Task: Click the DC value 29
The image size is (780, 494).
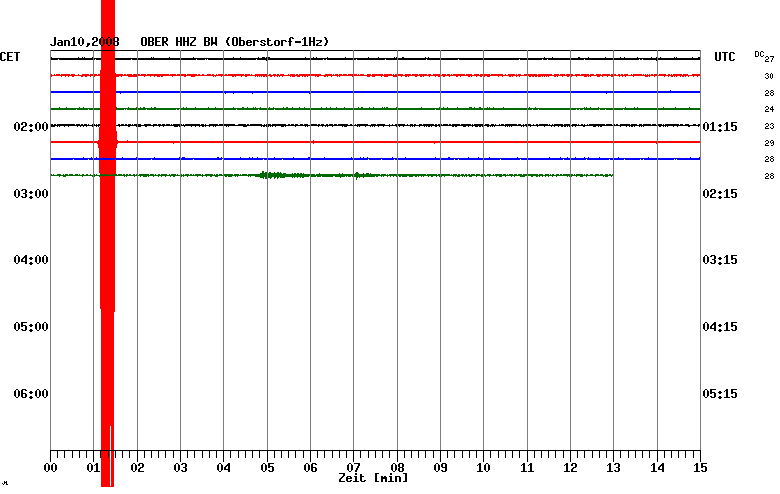Action: (x=770, y=143)
